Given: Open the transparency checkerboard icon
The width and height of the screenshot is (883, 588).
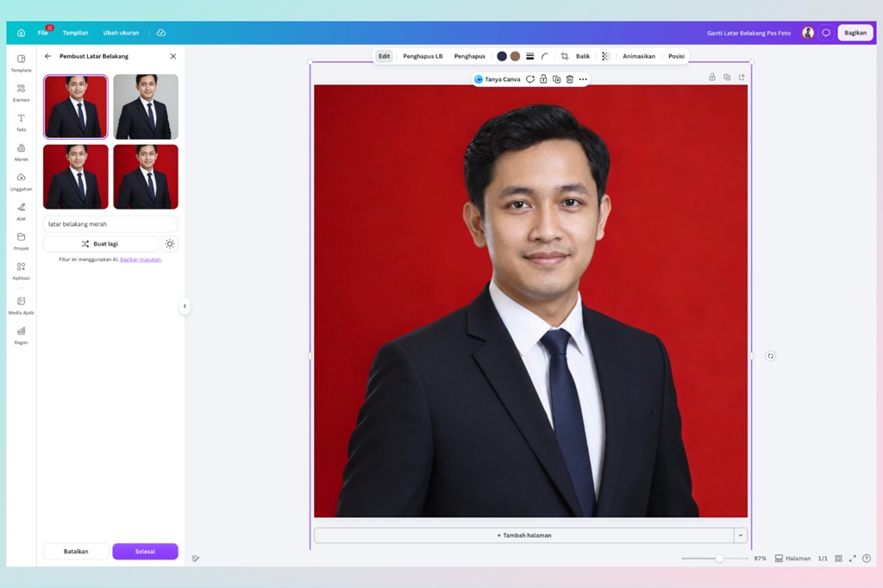Looking at the screenshot, I should tap(606, 56).
